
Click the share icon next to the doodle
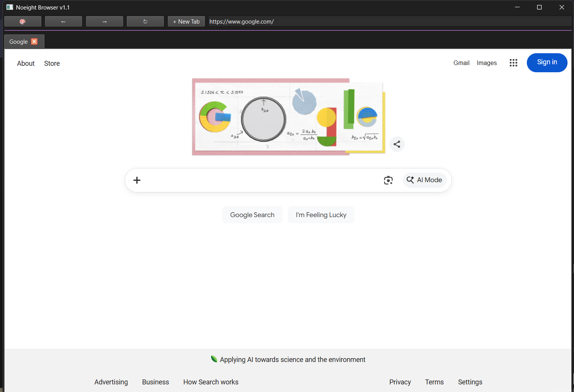click(x=397, y=144)
